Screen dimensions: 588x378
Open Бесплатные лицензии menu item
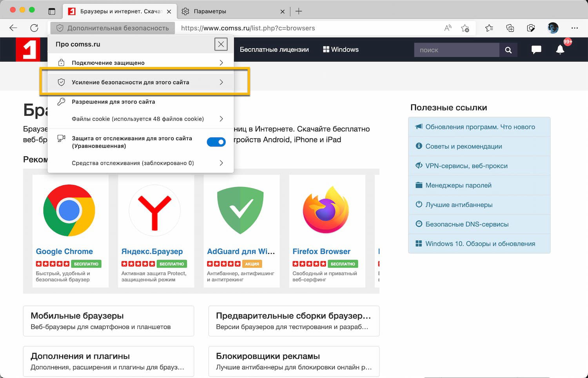(x=274, y=50)
